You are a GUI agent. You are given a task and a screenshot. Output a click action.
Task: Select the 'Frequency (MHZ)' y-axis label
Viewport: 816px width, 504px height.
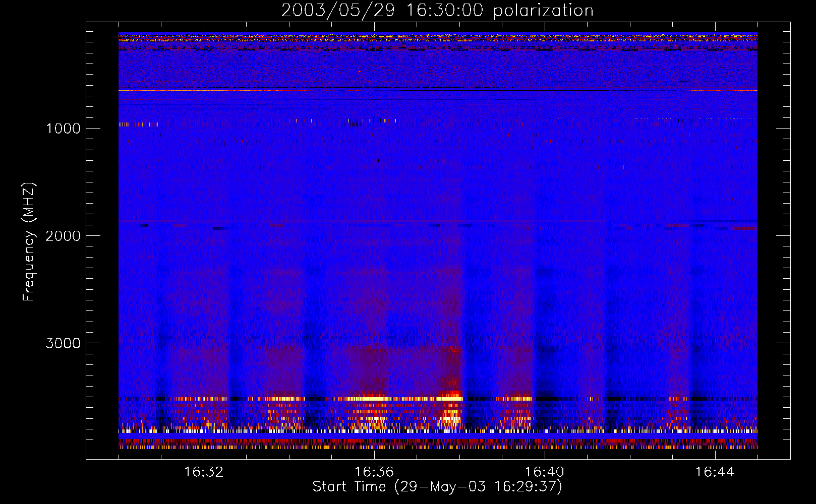[x=29, y=242]
